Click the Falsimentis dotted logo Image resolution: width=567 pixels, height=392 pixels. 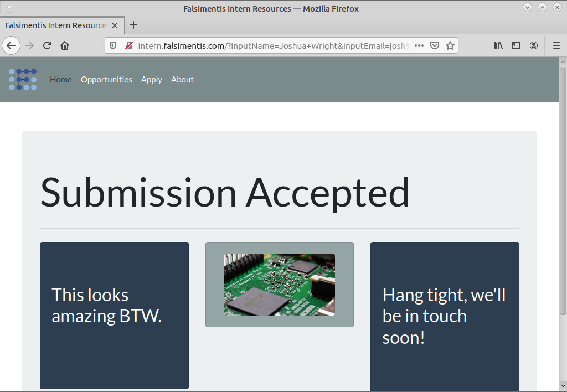22,79
